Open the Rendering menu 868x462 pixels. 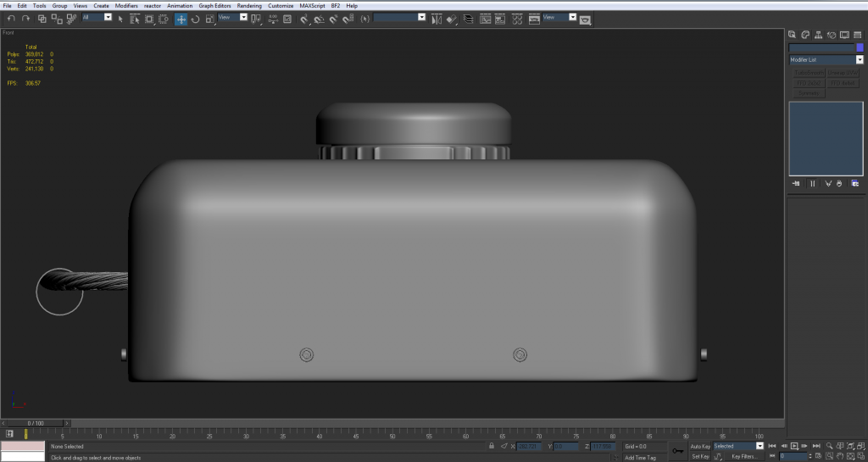pos(249,5)
